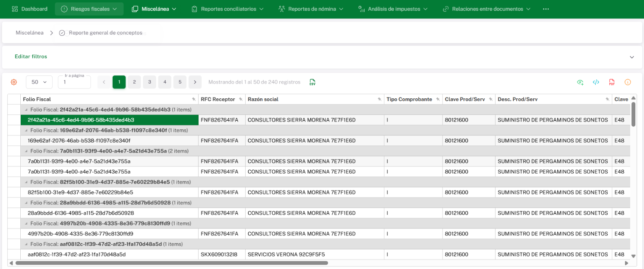The height and width of the screenshot is (269, 644).
Task: Go to page 3 of results
Action: click(149, 82)
